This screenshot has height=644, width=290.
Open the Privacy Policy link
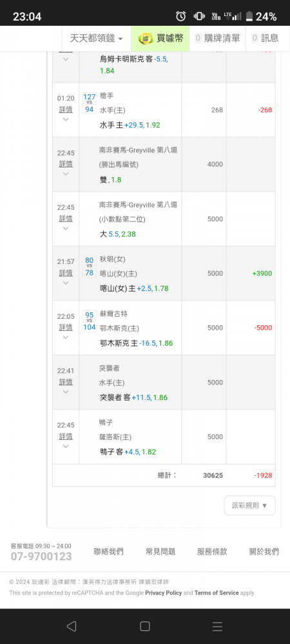[164, 593]
